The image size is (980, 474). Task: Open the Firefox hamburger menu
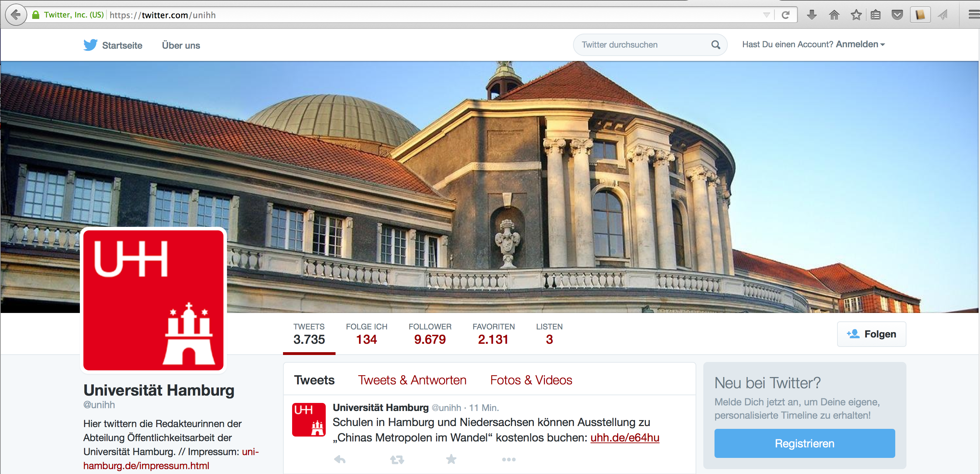pyautogui.click(x=974, y=15)
